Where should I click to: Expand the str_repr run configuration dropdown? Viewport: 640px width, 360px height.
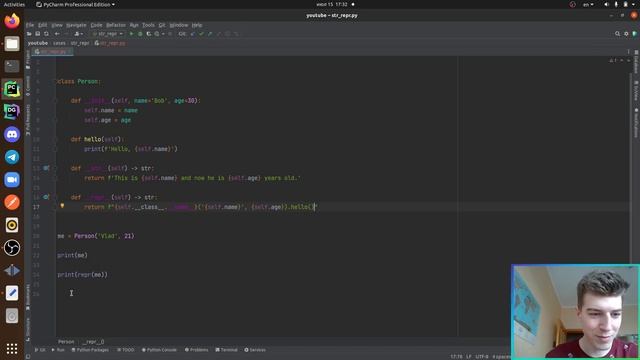108,34
